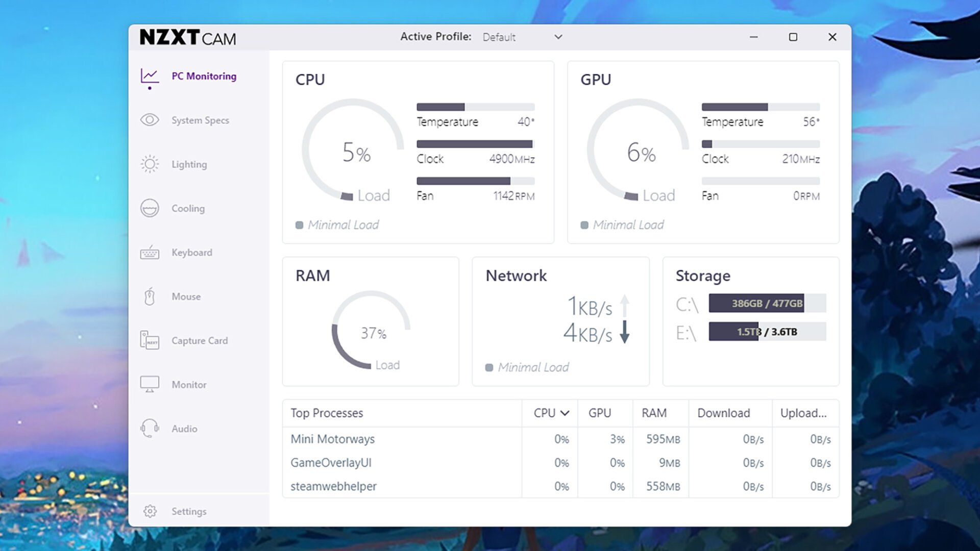Click the CPU column sort chevron
Screen dimensions: 980x551
[565, 413]
